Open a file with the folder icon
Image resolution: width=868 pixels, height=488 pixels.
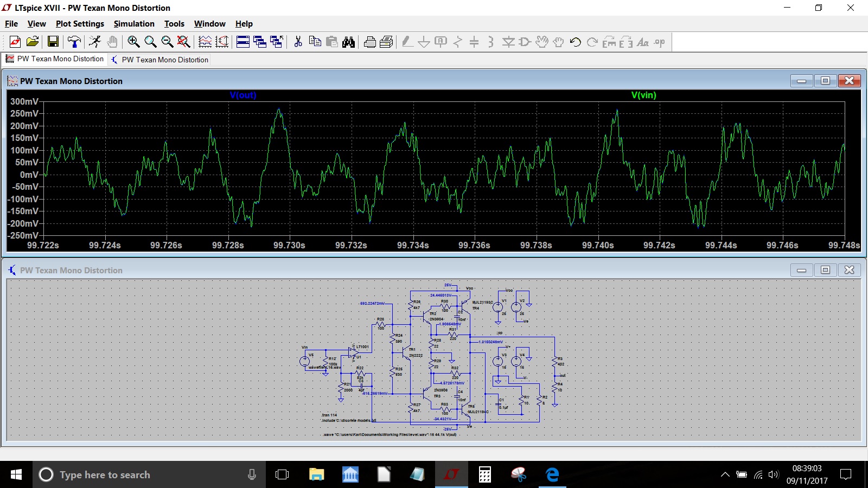point(33,42)
